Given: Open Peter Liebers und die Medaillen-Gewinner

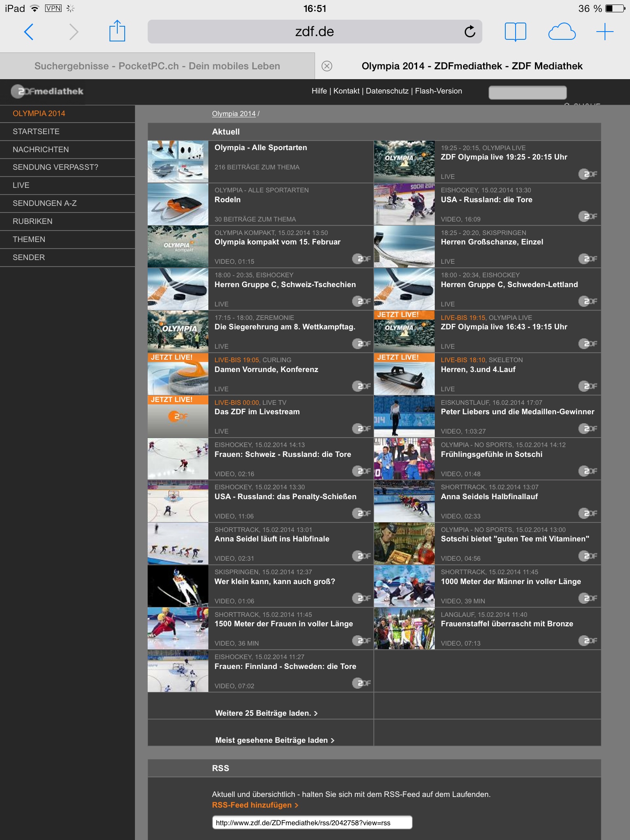Looking at the screenshot, I should click(x=518, y=412).
